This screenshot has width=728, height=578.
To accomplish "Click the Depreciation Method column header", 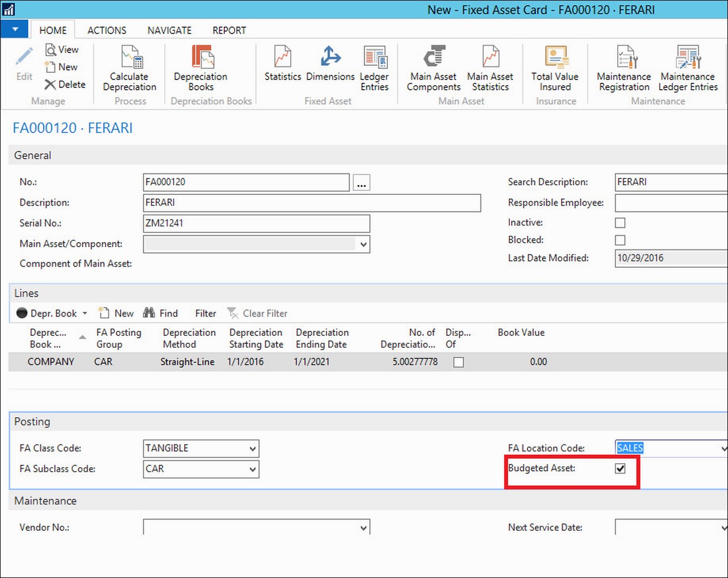I will point(189,338).
